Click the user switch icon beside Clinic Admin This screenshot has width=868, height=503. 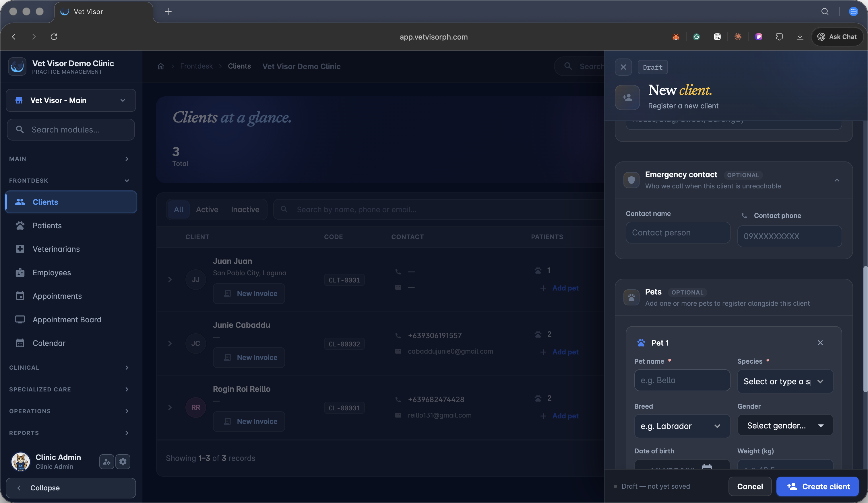pos(107,462)
